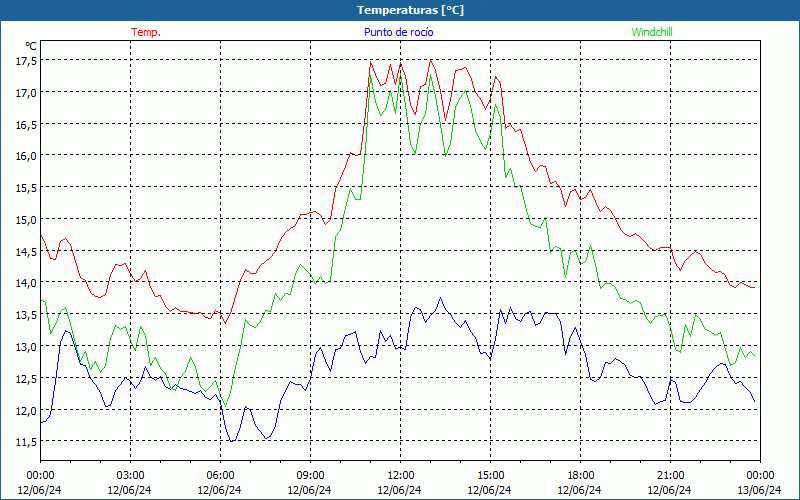This screenshot has height=500, width=800.
Task: Click the 15,0 y-axis value
Action: click(26, 219)
